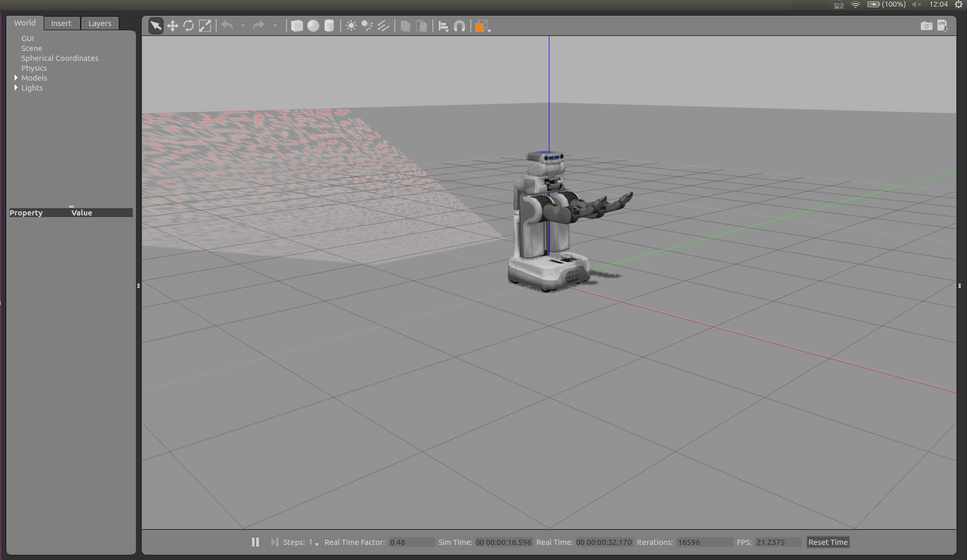Click the Real Time value field

pos(604,542)
